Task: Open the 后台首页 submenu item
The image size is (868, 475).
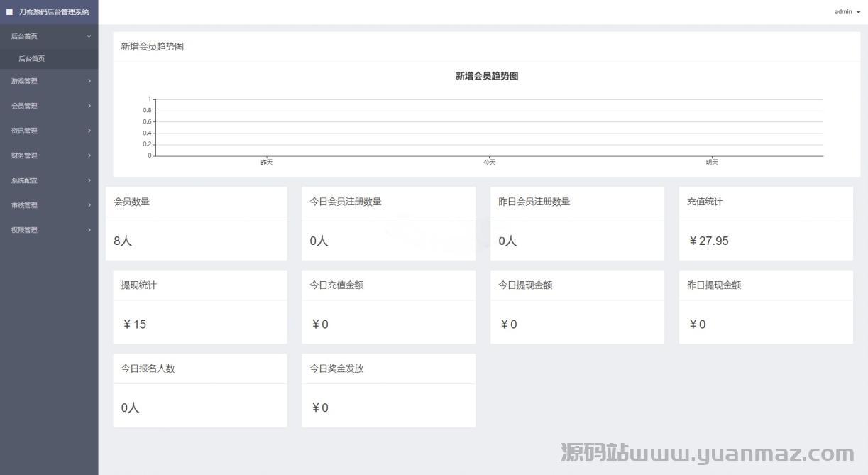Action: pyautogui.click(x=32, y=59)
